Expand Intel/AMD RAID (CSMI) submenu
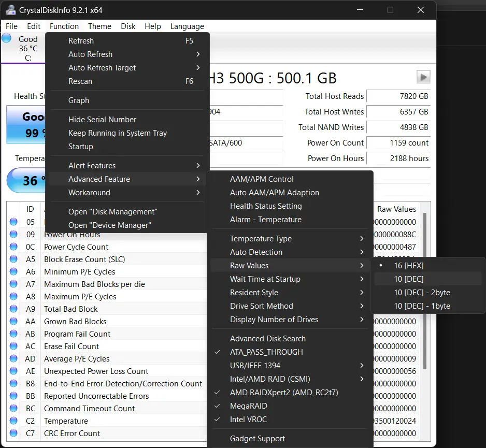 click(x=290, y=379)
